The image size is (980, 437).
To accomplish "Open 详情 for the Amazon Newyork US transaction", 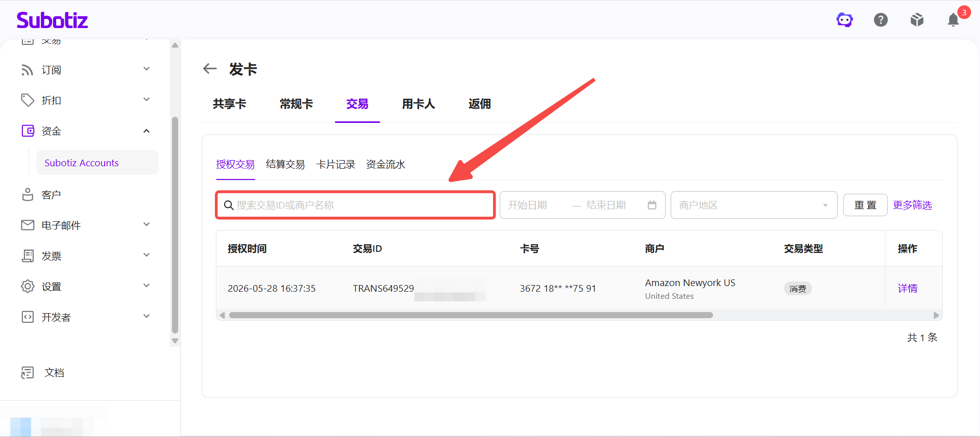I will [x=908, y=289].
